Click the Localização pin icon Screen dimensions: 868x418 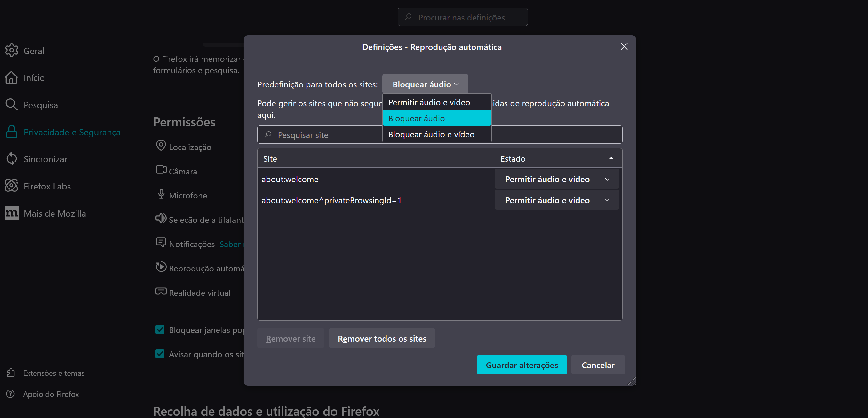161,145
